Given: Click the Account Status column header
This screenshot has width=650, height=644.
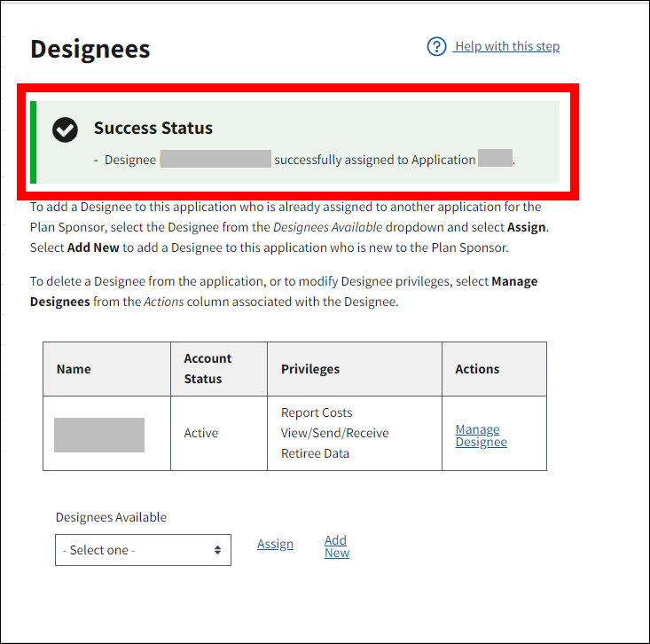Looking at the screenshot, I should click(x=208, y=368).
